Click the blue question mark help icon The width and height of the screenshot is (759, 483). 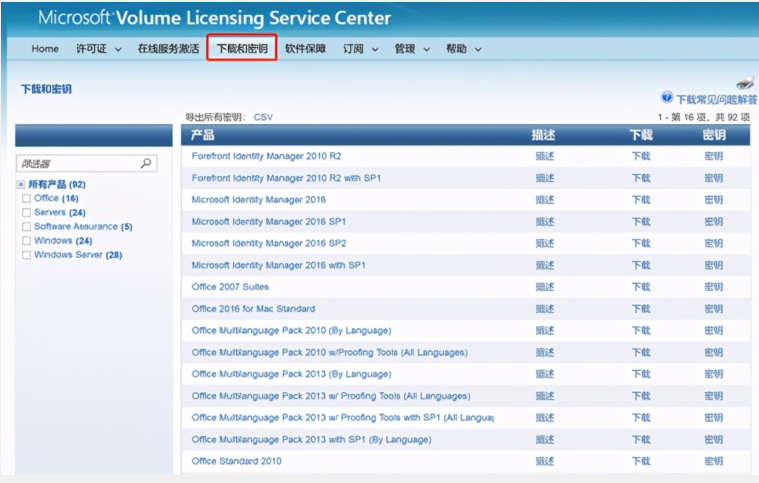tap(667, 98)
